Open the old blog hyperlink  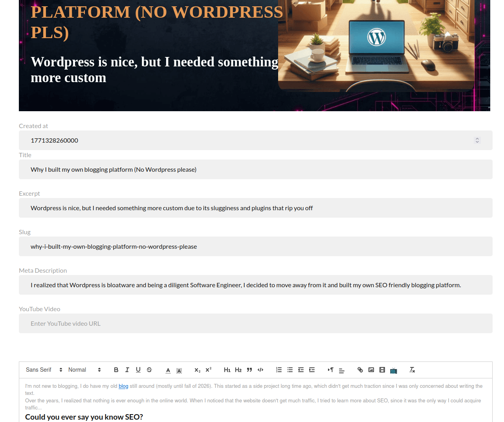click(123, 386)
